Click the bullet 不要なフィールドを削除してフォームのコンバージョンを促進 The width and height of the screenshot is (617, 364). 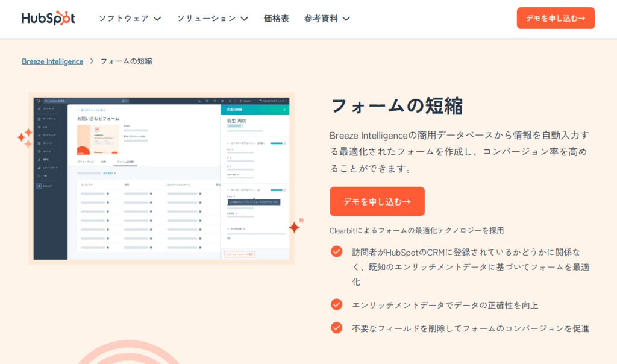click(470, 328)
